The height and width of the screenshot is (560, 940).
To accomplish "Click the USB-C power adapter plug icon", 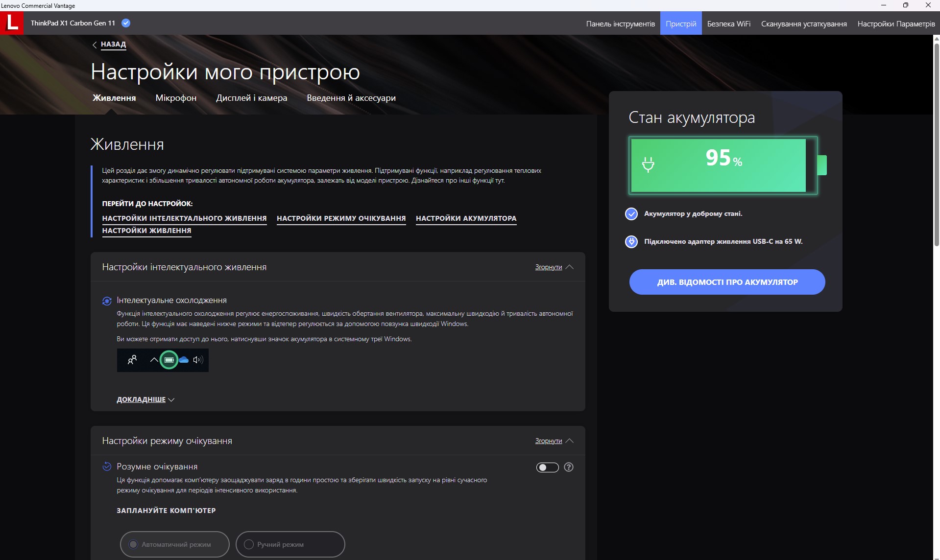I will tap(631, 242).
